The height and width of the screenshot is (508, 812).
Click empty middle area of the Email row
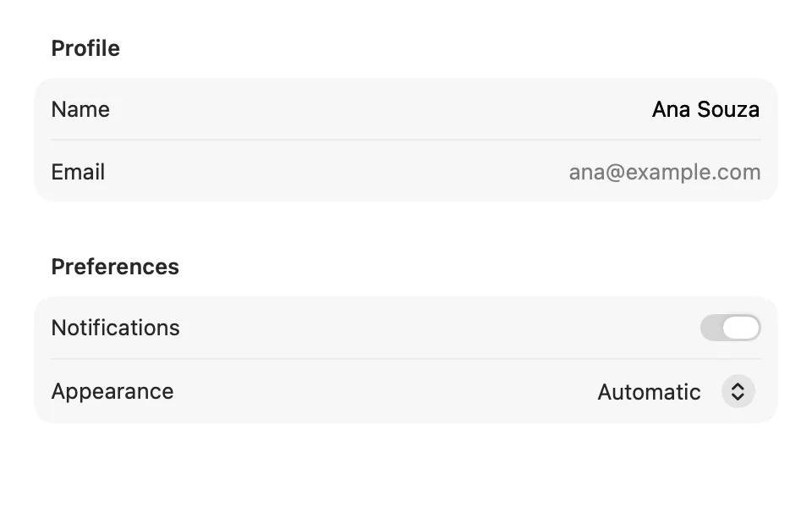pyautogui.click(x=337, y=172)
